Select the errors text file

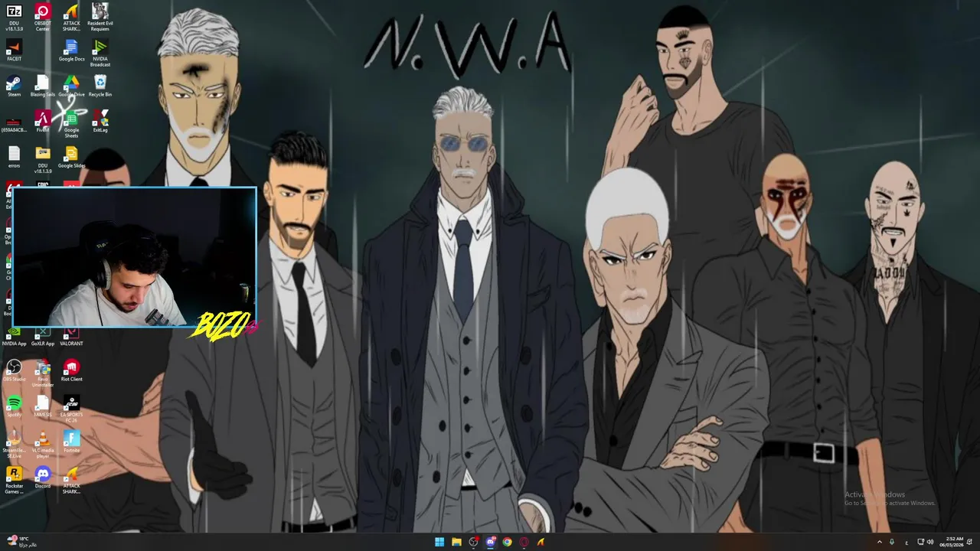pos(14,157)
